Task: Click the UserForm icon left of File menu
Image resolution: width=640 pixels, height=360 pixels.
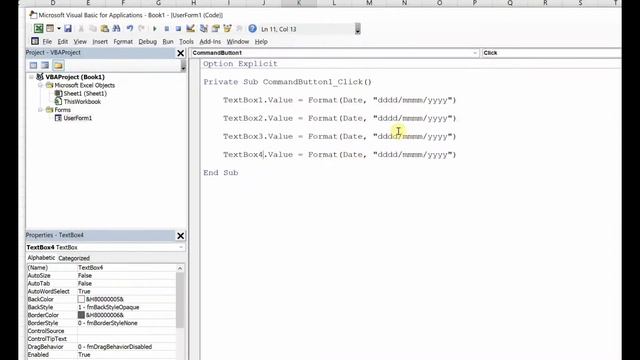Action: click(x=35, y=41)
